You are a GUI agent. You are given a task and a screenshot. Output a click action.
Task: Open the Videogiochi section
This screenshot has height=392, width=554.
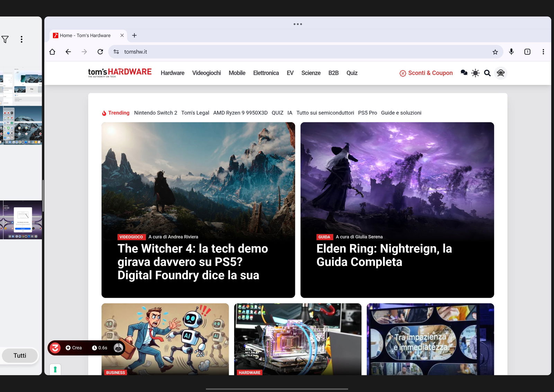(206, 73)
